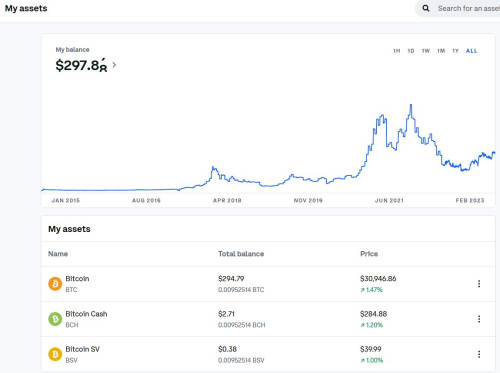Click the 1.00% Bitcoin SV change

tap(372, 360)
